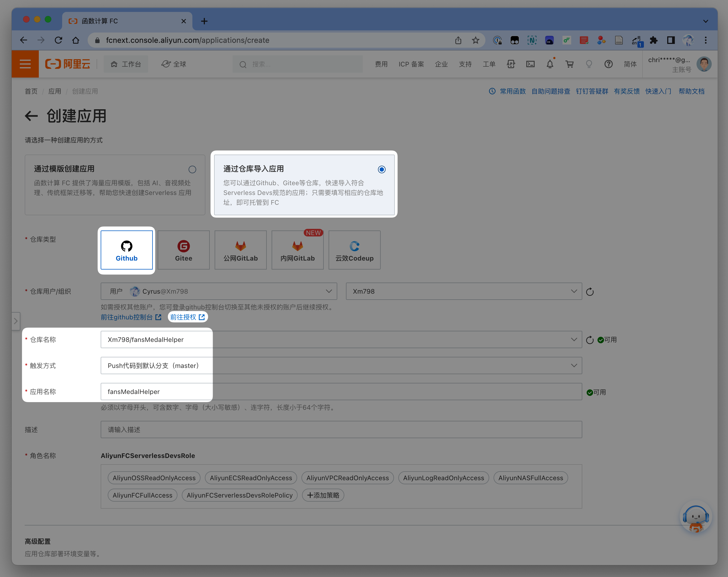Click the 费用 top menu item

click(381, 64)
